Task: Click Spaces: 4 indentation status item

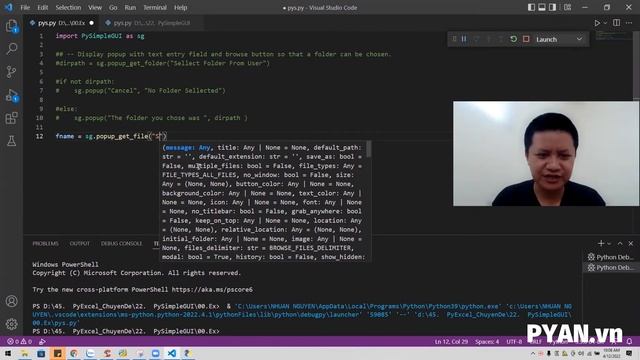Action: pos(487,342)
